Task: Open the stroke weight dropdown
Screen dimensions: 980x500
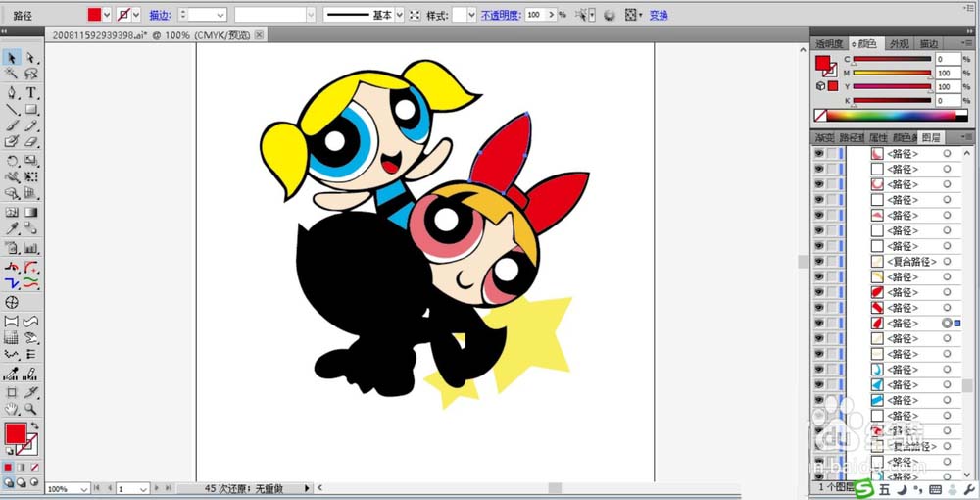Action: [220, 15]
